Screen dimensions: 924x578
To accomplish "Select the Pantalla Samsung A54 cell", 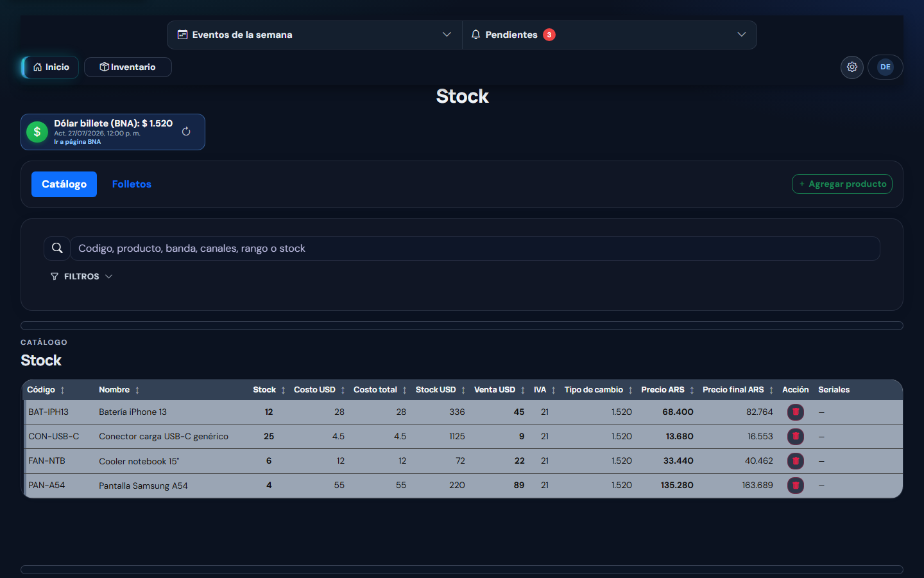I will 143,486.
